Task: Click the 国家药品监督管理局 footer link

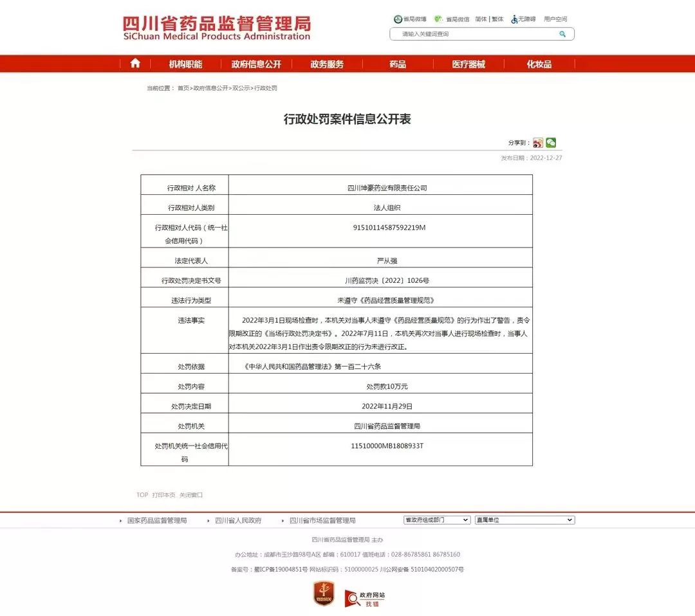Action: pos(158,520)
